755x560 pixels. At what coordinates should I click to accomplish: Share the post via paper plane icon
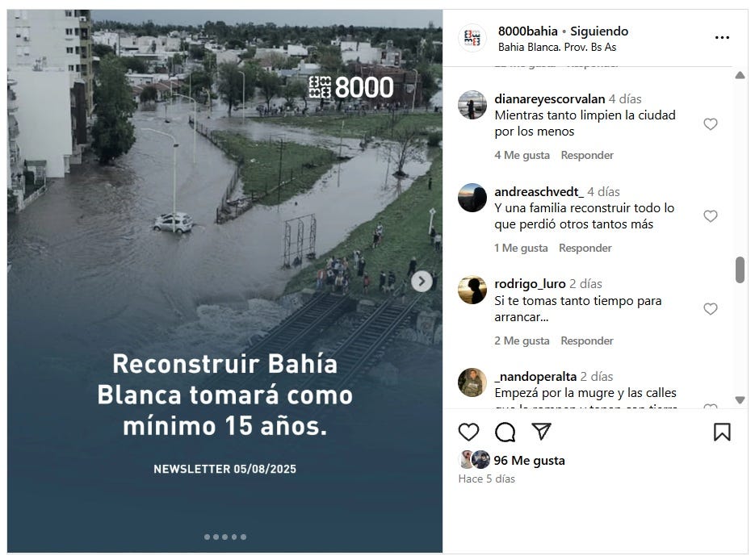point(541,431)
